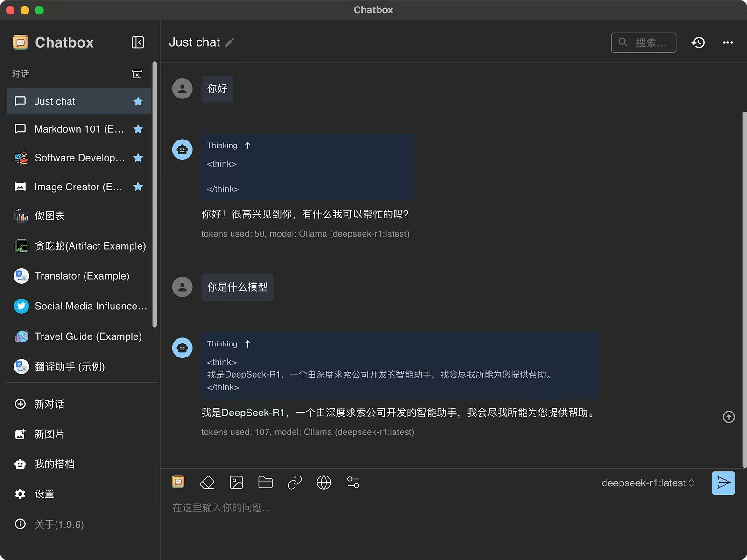Click the eraser clear-chat icon
The image size is (747, 560).
tap(207, 482)
